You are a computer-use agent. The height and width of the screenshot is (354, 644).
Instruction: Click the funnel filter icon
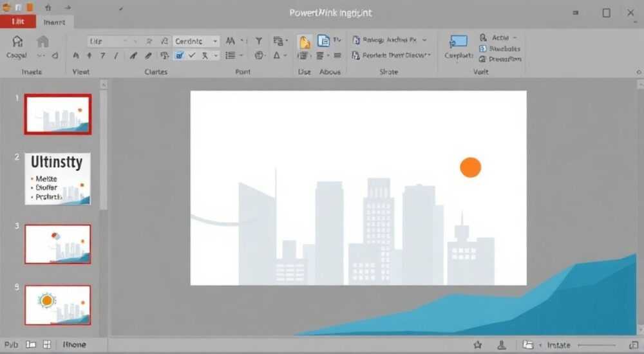[259, 41]
